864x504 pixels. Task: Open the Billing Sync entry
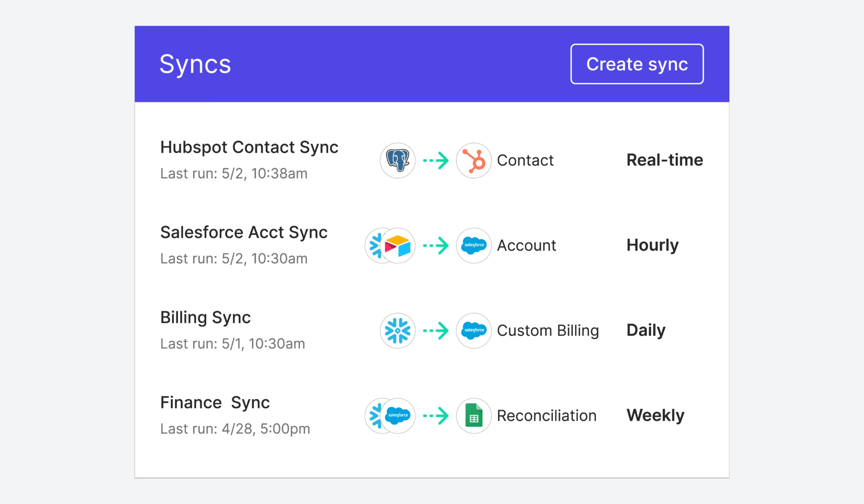[x=205, y=318]
